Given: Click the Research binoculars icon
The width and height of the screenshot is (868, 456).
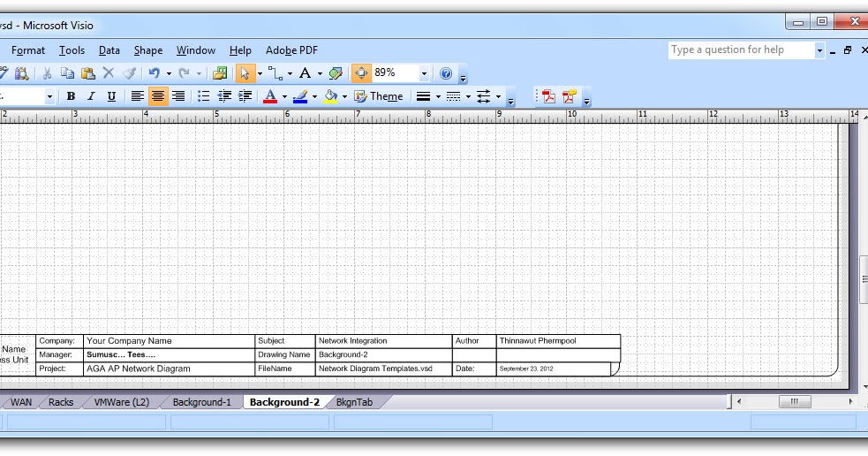Looking at the screenshot, I should [x=21, y=73].
